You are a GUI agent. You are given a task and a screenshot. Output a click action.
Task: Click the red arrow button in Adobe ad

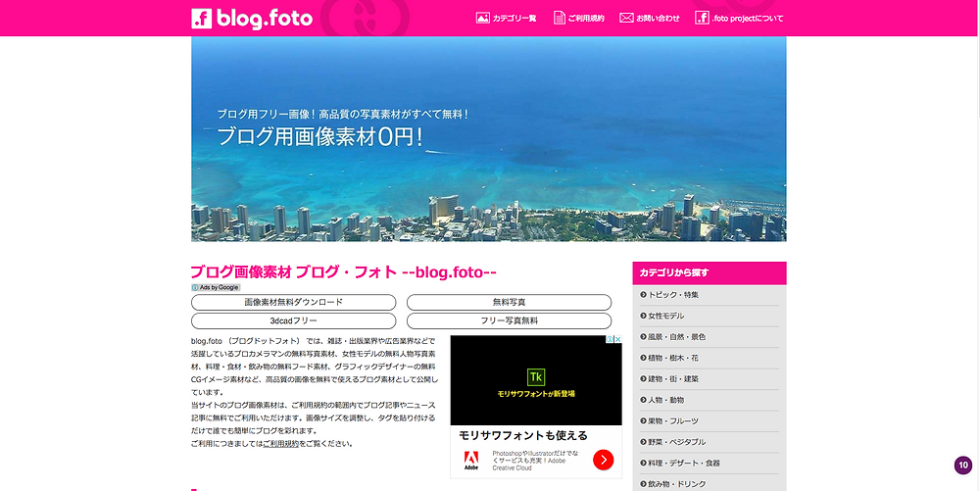pyautogui.click(x=603, y=461)
